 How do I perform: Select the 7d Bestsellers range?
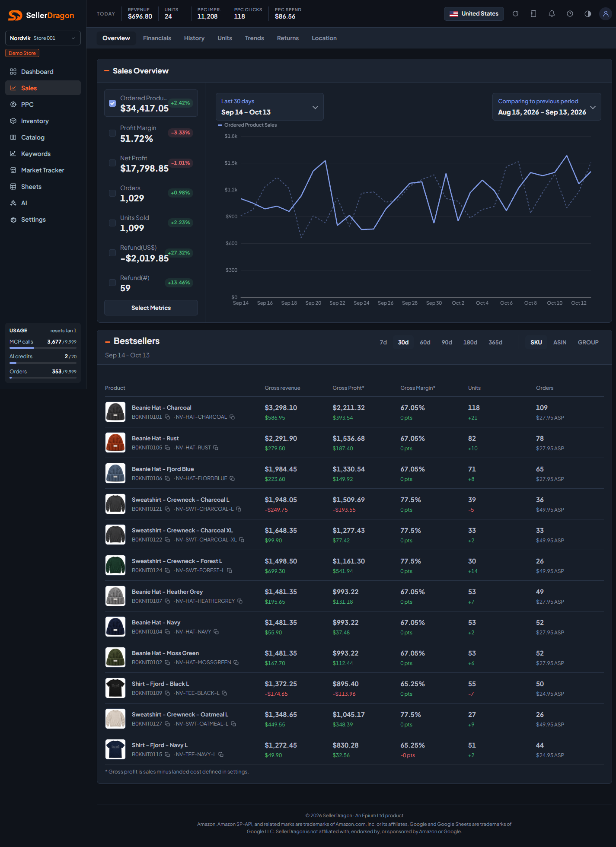pos(383,342)
